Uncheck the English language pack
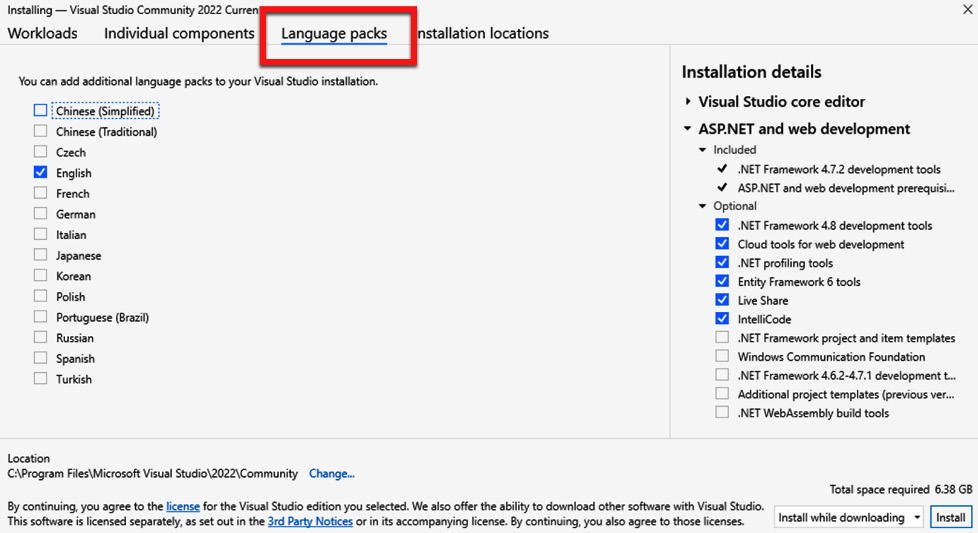Viewport: 978px width, 533px height. 41,172
